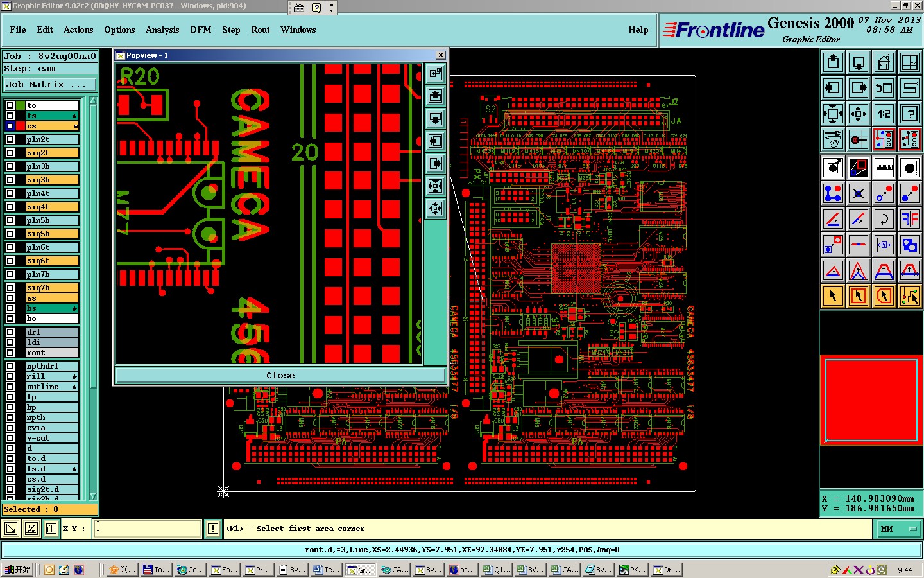Image resolution: width=924 pixels, height=578 pixels.
Task: Open the Help menu
Action: point(638,30)
